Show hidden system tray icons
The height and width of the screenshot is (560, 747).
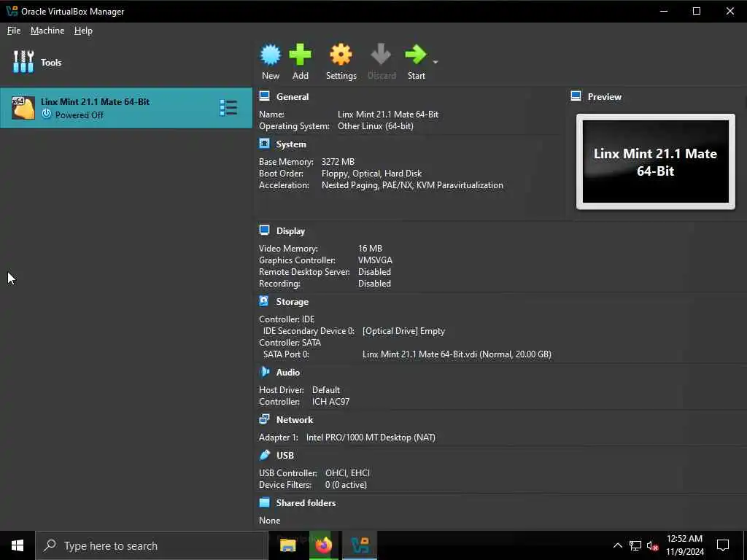pyautogui.click(x=617, y=545)
